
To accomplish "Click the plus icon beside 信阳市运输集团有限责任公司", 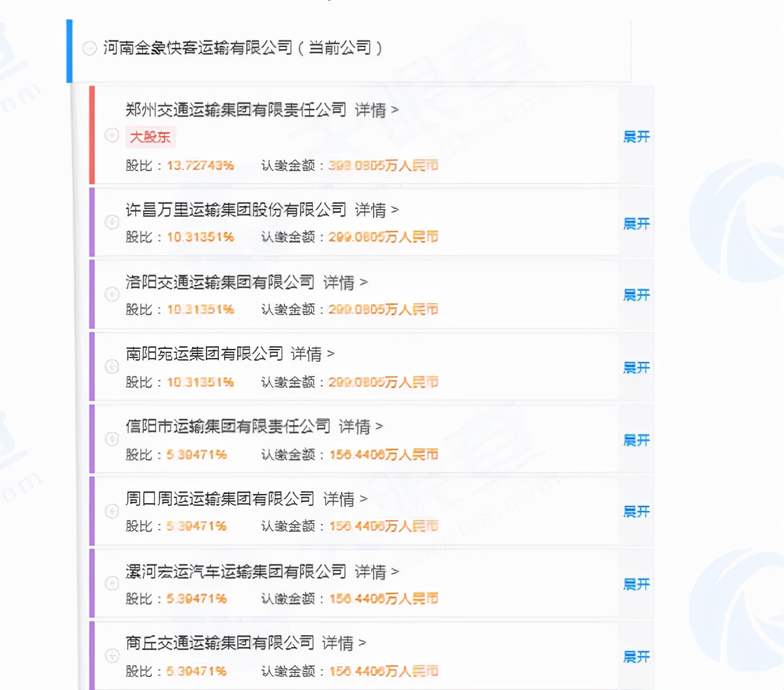I will click(112, 439).
